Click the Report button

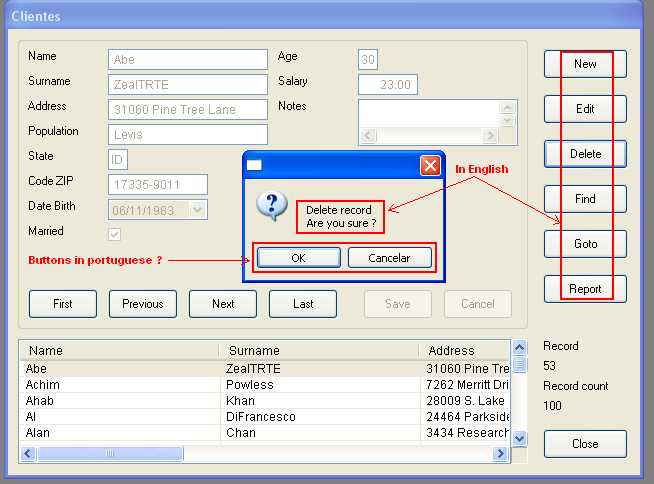585,289
